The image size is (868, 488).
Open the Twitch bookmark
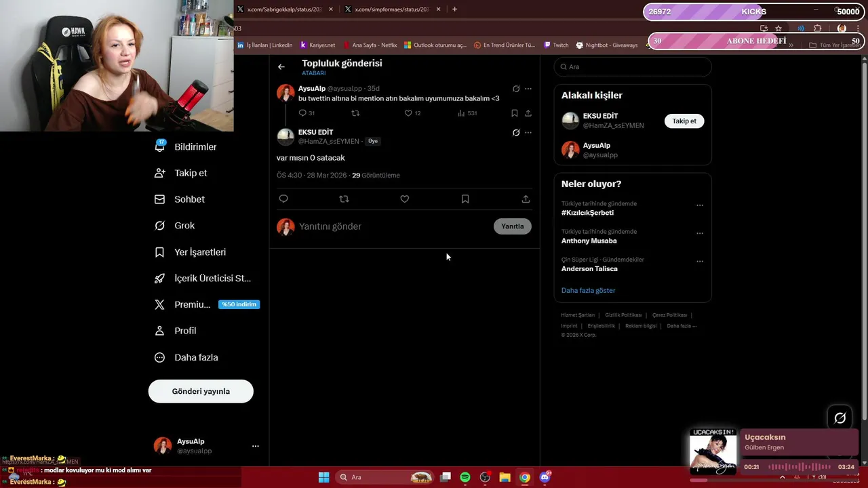556,45
